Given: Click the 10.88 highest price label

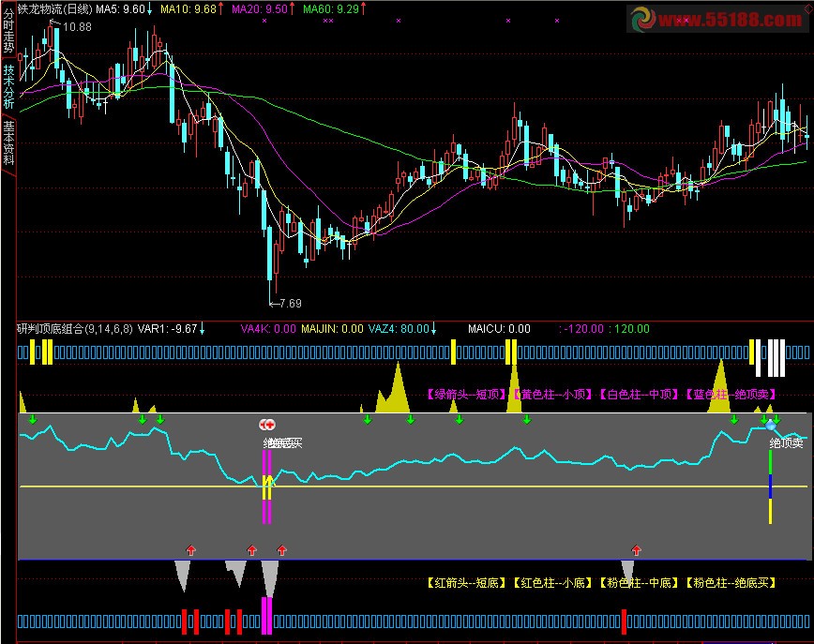Looking at the screenshot, I should 79,27.
